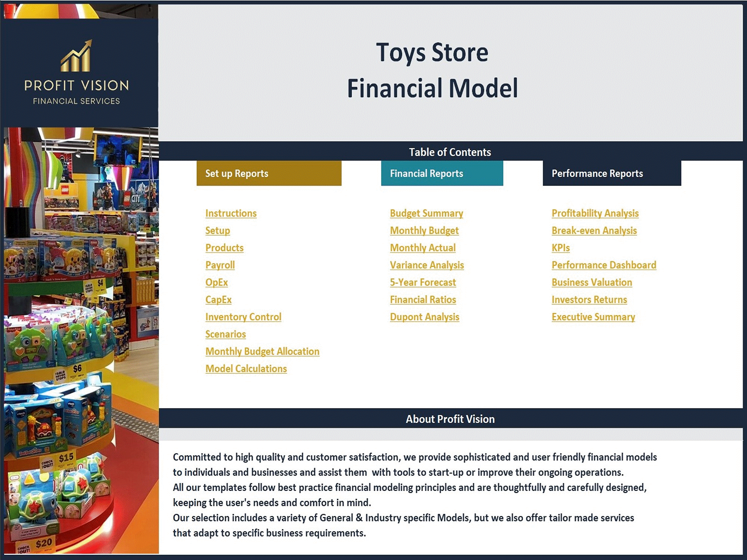Click the Performance Dashboard link
Viewport: 747px width, 560px height.
604,265
